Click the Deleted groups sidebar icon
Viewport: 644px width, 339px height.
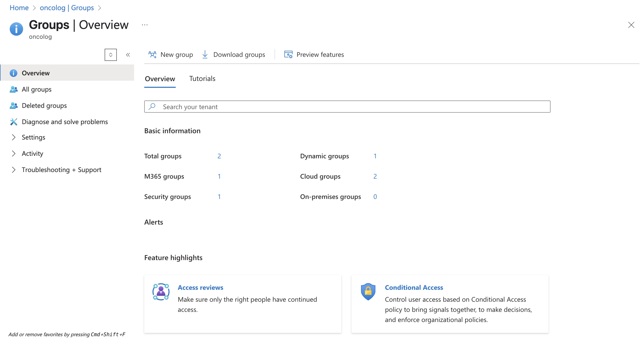click(x=13, y=106)
